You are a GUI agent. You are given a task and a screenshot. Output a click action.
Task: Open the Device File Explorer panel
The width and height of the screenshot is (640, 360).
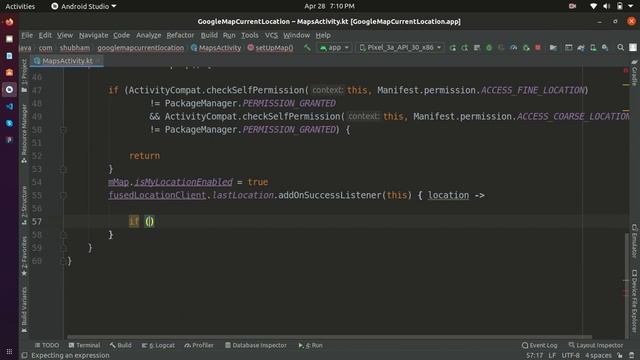point(634,300)
